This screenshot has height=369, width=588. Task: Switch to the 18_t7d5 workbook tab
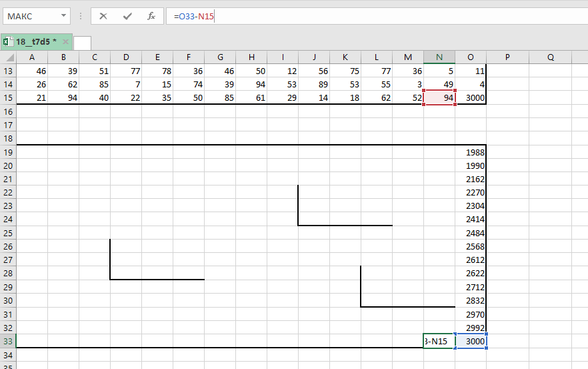click(x=33, y=42)
